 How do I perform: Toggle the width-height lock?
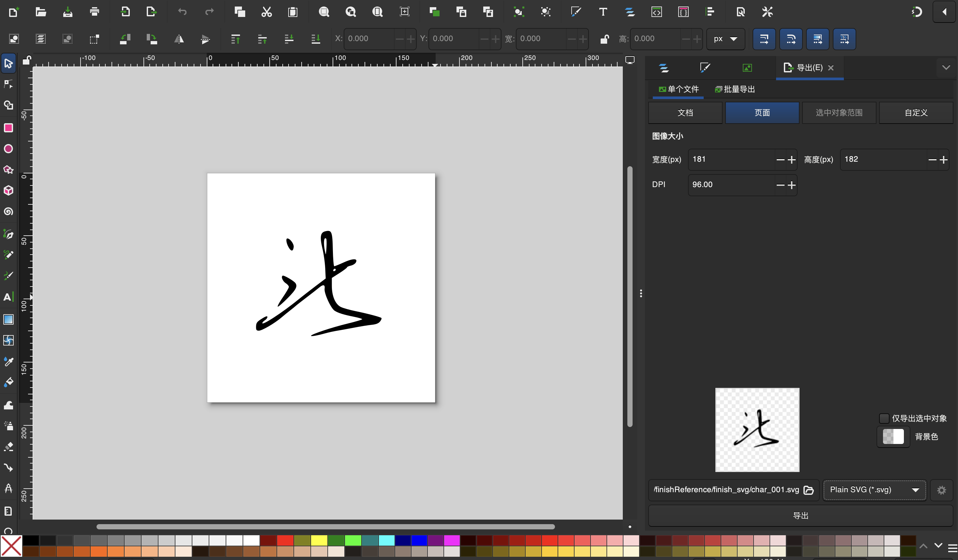(605, 39)
